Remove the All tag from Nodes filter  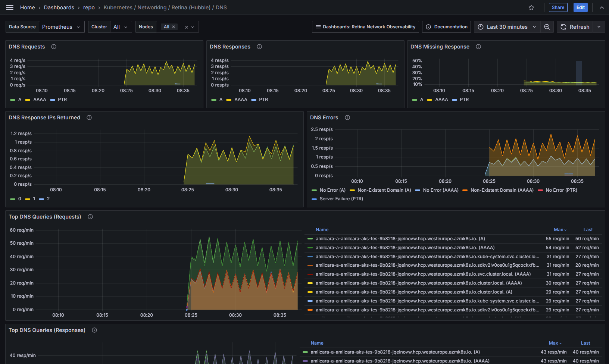(174, 27)
